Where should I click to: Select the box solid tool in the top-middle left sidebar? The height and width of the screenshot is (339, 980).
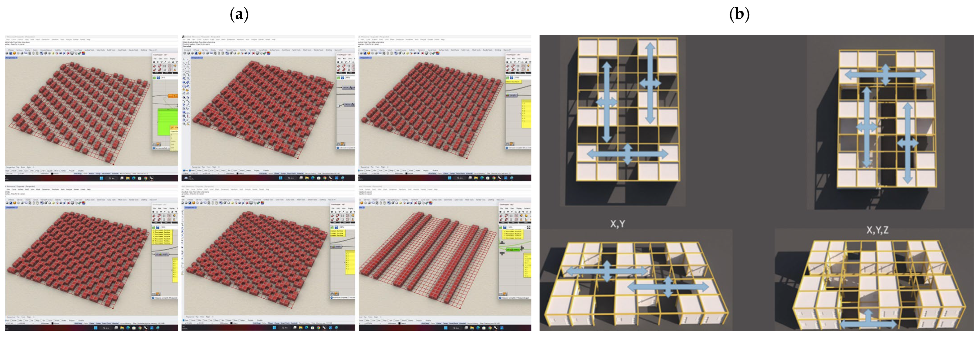184,82
